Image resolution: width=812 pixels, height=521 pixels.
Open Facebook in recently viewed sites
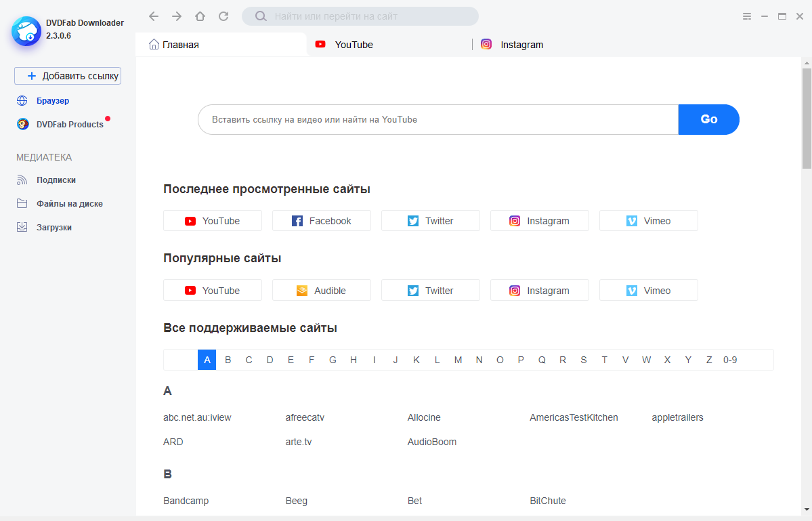tap(322, 221)
